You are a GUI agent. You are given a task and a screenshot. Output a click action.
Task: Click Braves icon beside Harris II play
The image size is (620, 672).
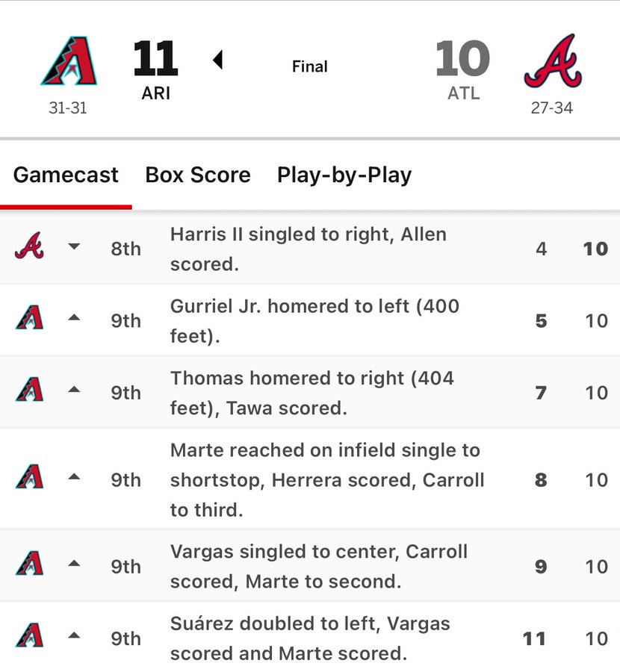tap(29, 248)
